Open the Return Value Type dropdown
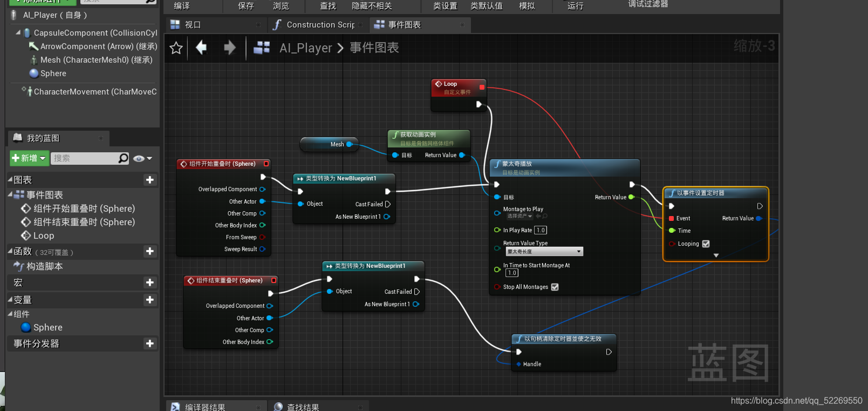This screenshot has height=411, width=868. pyautogui.click(x=544, y=252)
